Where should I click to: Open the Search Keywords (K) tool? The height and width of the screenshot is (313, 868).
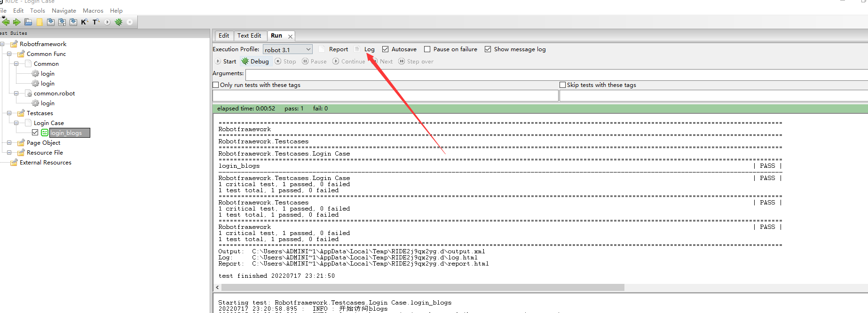point(85,22)
